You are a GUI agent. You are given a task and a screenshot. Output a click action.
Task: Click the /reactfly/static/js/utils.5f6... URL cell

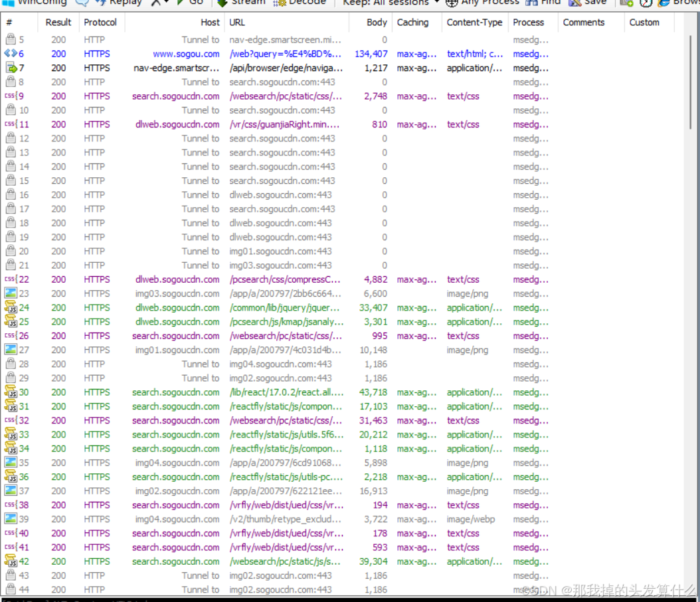pyautogui.click(x=287, y=435)
